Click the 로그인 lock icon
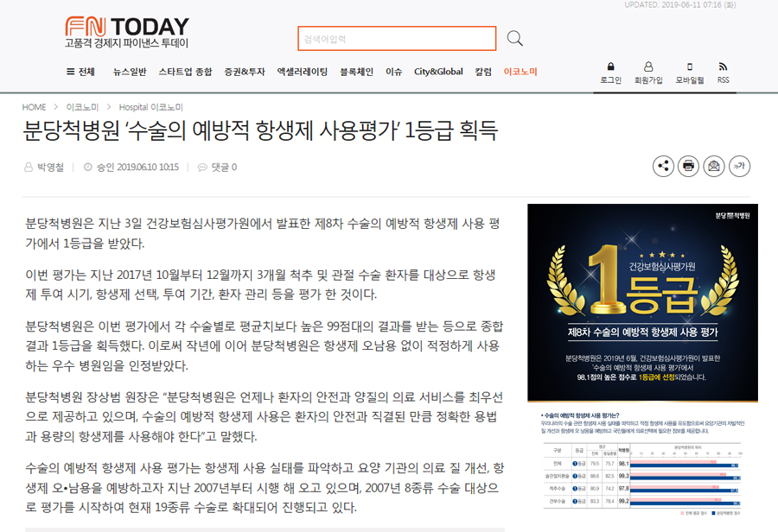 [611, 66]
